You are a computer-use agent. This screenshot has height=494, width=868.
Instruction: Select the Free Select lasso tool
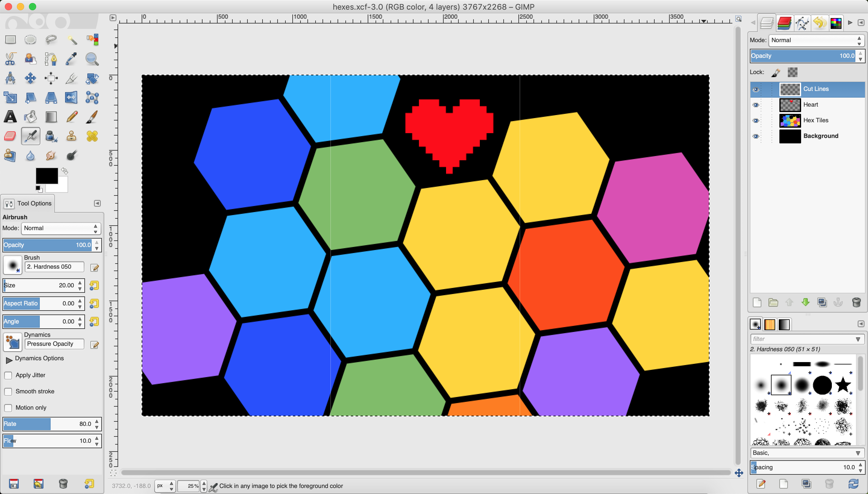(51, 40)
